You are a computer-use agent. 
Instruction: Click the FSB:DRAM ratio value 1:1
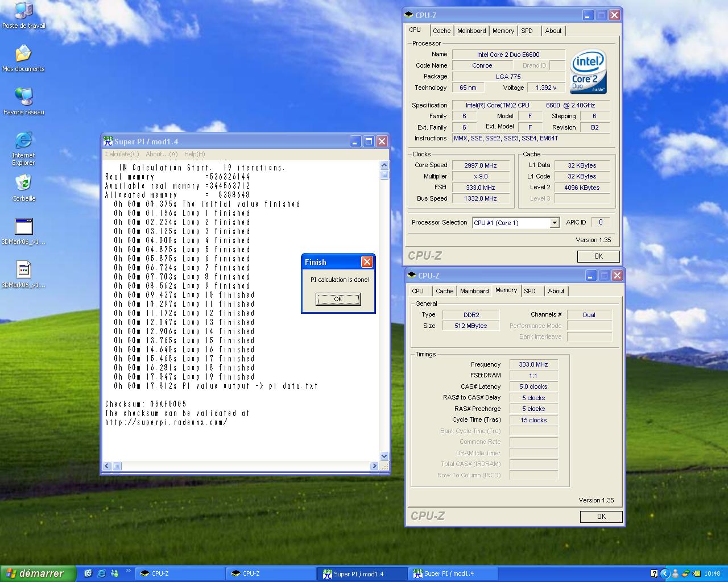pos(533,376)
